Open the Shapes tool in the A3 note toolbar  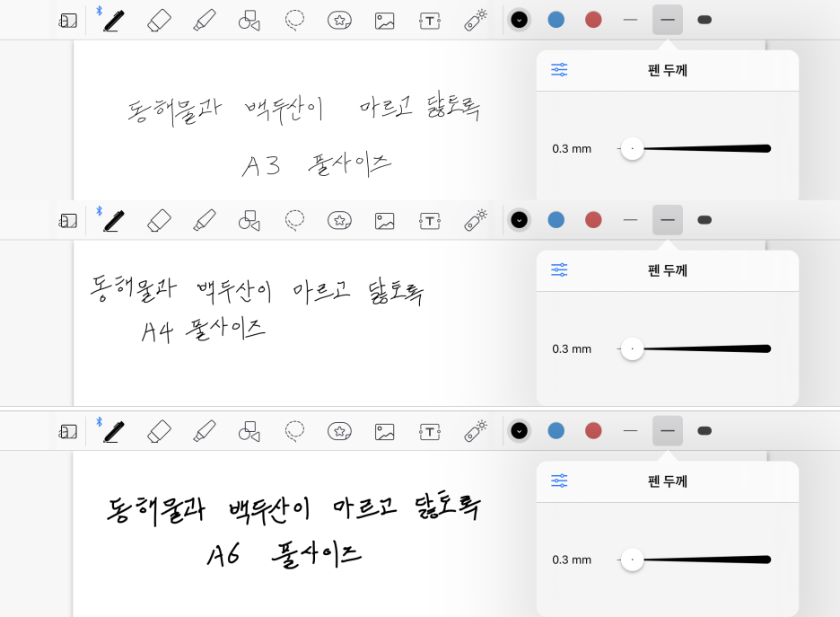(249, 21)
